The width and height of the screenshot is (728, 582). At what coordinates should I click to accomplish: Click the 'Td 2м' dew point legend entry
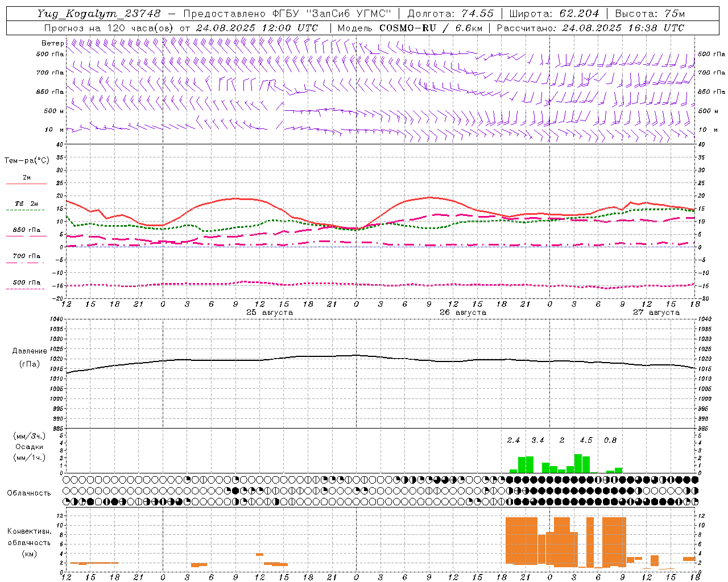[27, 203]
